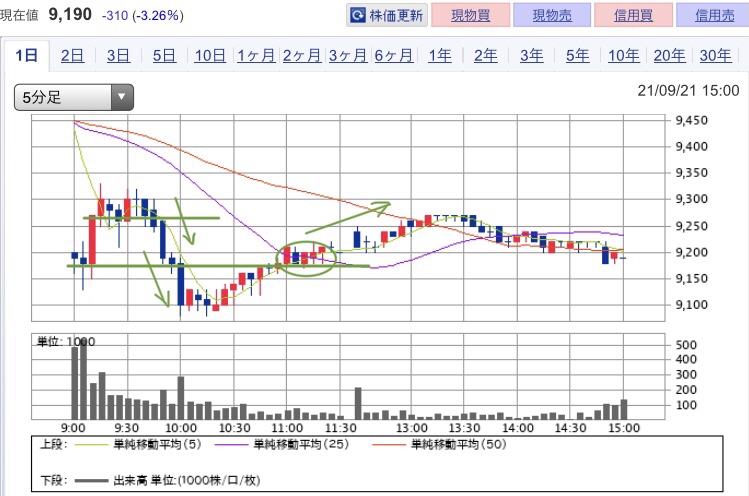
Task: Show the 30年 chart
Action: pyautogui.click(x=715, y=56)
